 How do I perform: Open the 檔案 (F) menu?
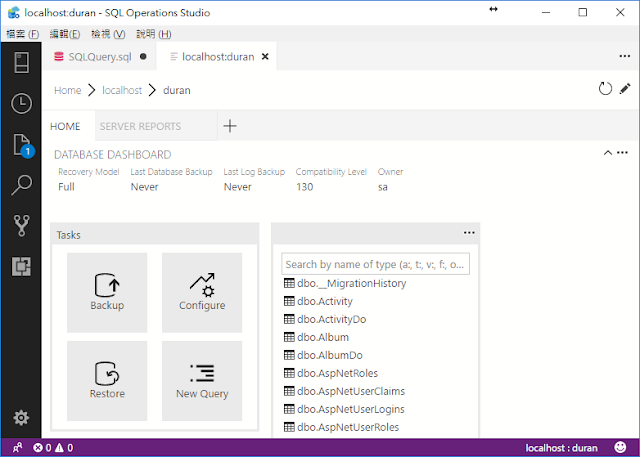[x=22, y=34]
